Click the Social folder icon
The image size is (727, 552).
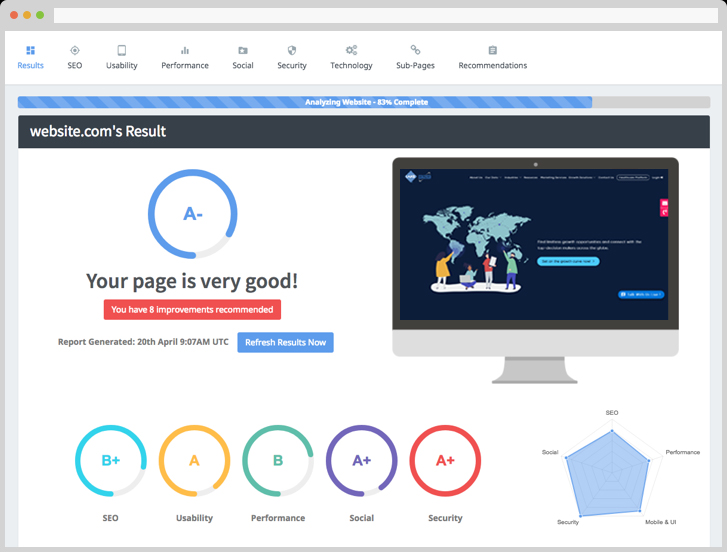pyautogui.click(x=243, y=50)
